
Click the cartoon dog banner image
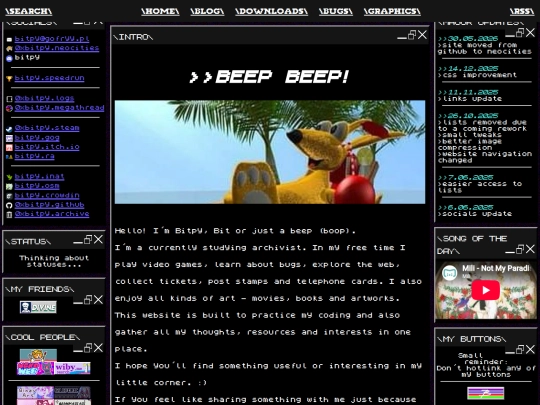[270, 152]
